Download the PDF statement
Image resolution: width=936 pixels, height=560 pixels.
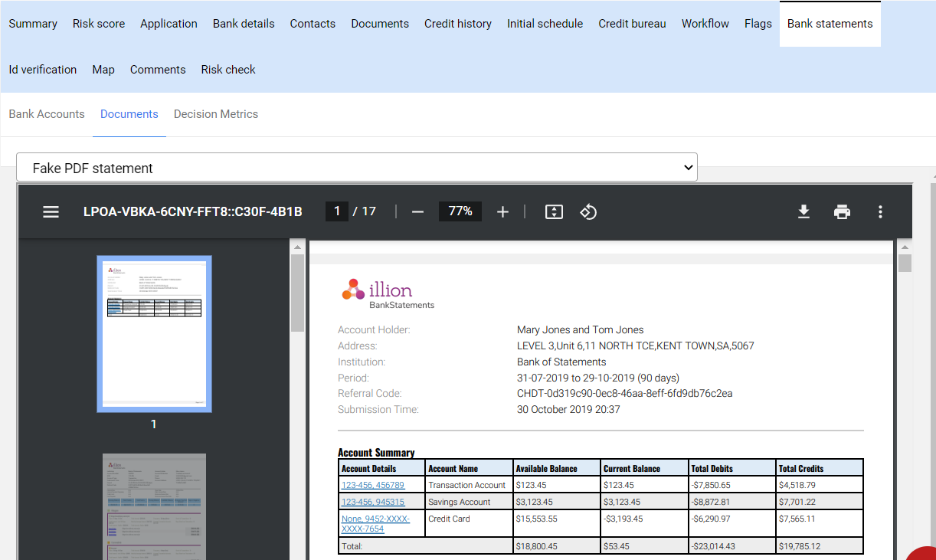[803, 211]
